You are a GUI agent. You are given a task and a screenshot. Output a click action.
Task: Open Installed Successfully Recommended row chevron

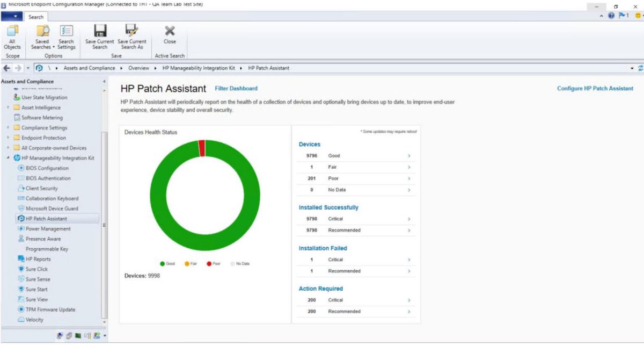tap(409, 231)
